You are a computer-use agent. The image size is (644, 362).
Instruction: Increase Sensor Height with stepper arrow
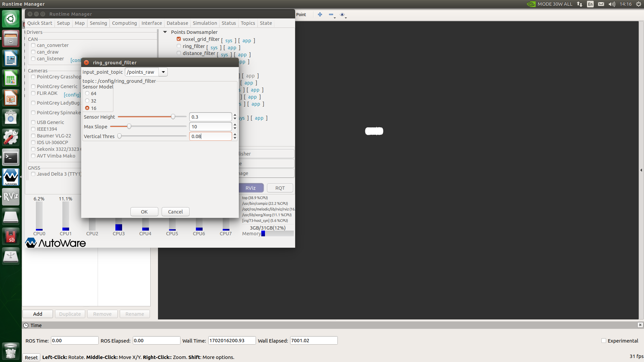pos(235,115)
